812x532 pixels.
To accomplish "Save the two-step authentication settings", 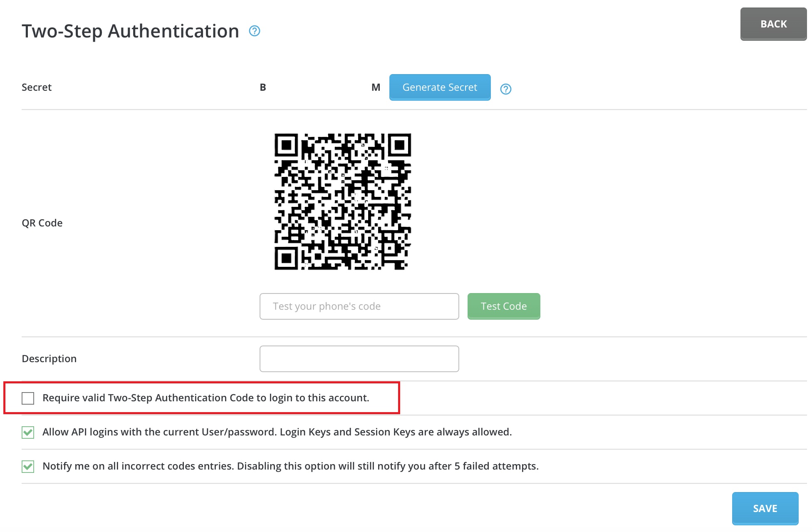I will click(765, 509).
